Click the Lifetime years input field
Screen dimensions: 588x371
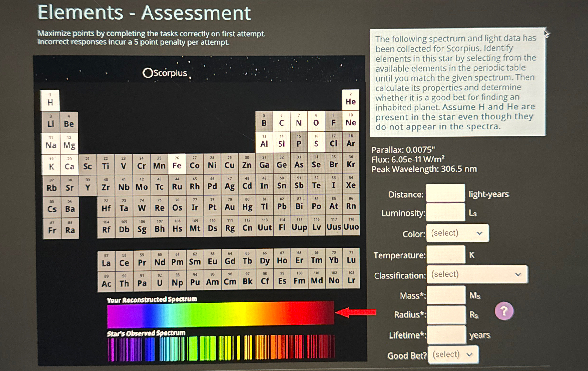[x=446, y=334]
